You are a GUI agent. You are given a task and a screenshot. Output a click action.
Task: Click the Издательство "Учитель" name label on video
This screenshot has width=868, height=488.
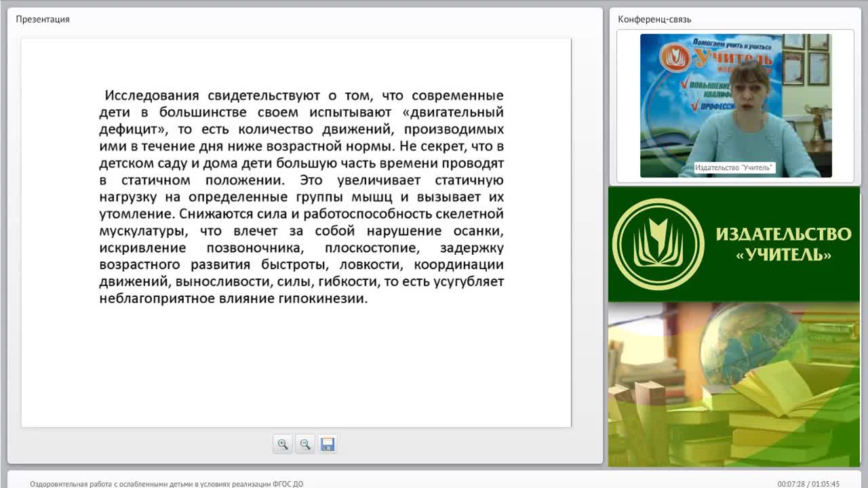coord(734,167)
